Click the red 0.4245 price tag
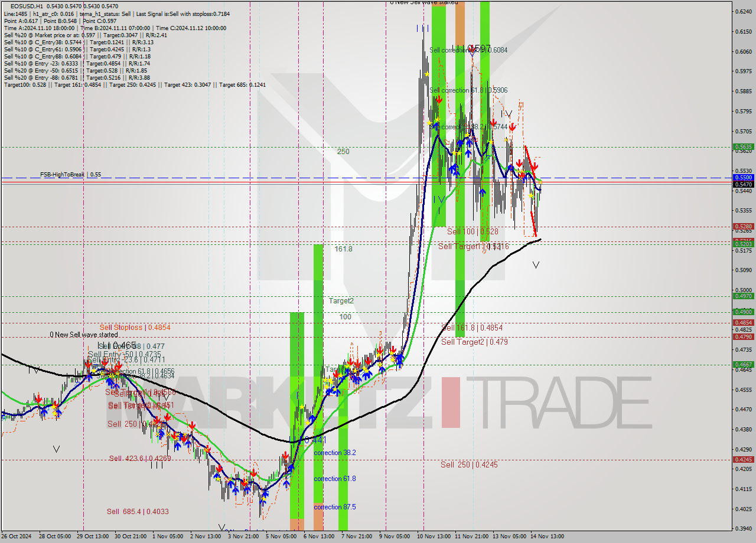756x543 pixels. tap(743, 459)
